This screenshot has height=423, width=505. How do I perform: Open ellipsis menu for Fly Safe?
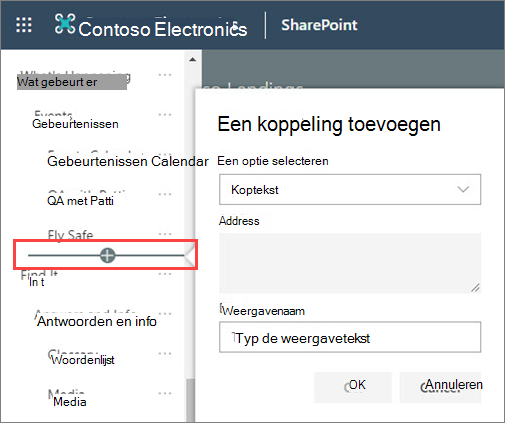click(165, 234)
